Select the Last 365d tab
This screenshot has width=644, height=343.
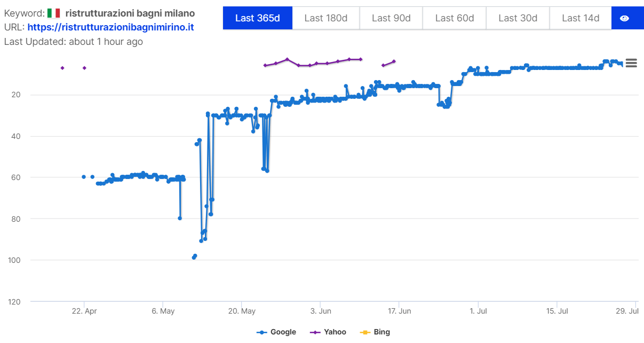coord(257,18)
